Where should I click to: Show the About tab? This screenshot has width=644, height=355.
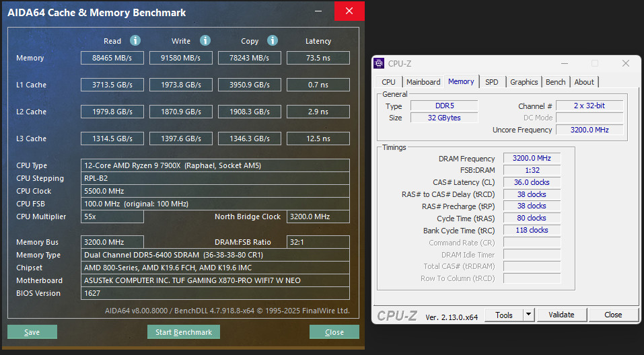[x=584, y=82]
